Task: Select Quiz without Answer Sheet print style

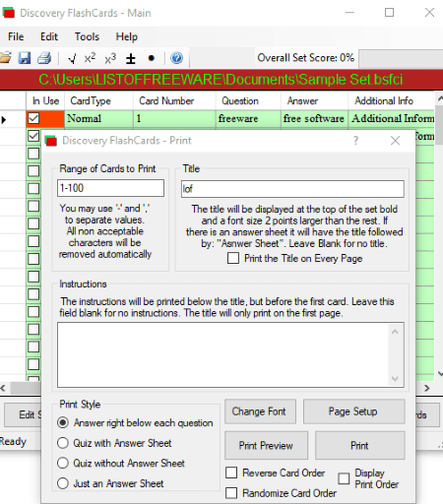Action: tap(63, 463)
